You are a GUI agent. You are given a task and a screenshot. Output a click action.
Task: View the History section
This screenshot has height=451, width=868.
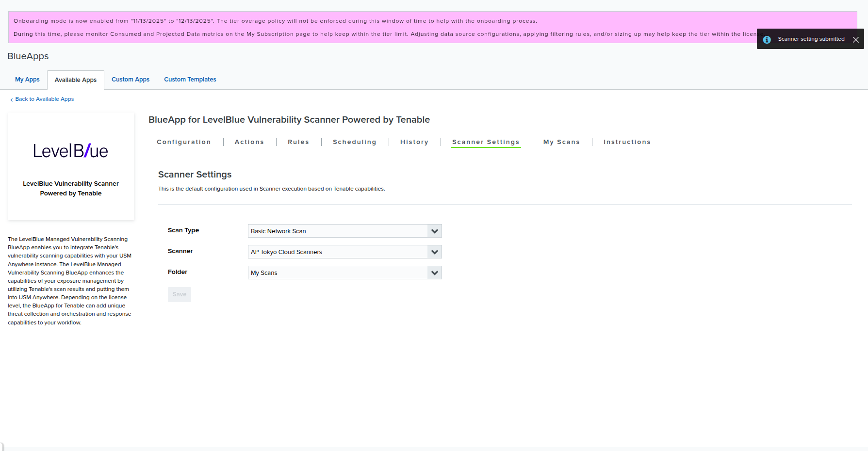click(414, 142)
